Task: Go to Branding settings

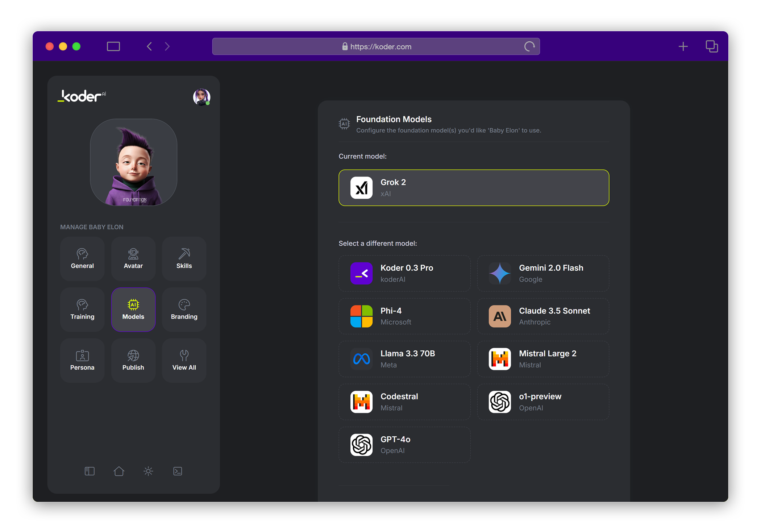Action: 184,310
